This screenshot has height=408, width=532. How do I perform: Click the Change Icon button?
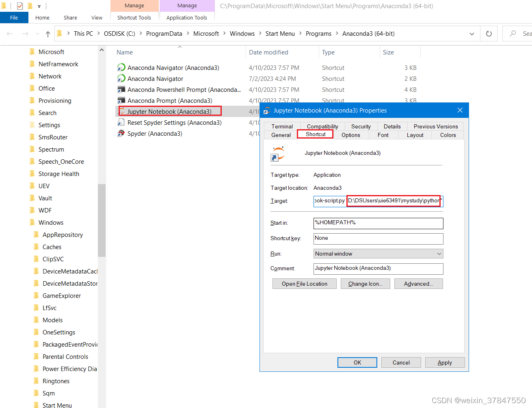[x=365, y=284]
